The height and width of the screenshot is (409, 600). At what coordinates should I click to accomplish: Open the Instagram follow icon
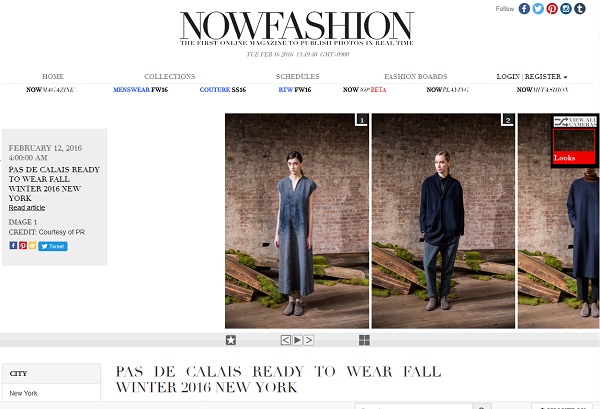pos(566,8)
